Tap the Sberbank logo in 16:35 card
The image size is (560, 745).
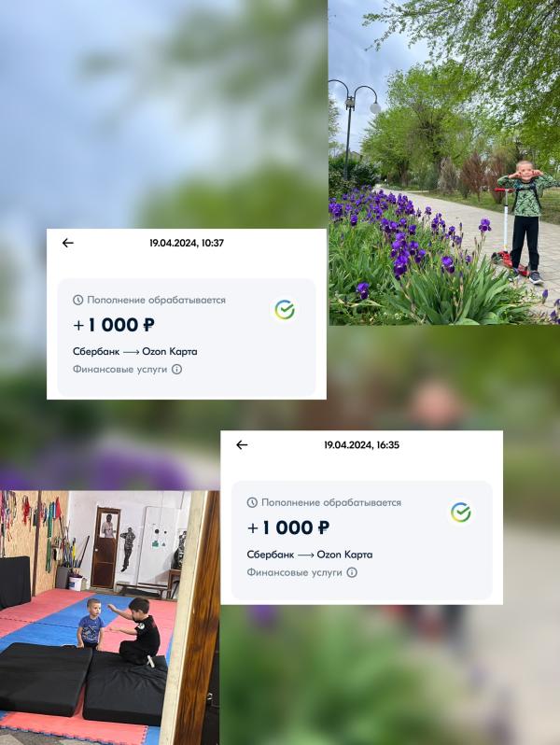(460, 513)
